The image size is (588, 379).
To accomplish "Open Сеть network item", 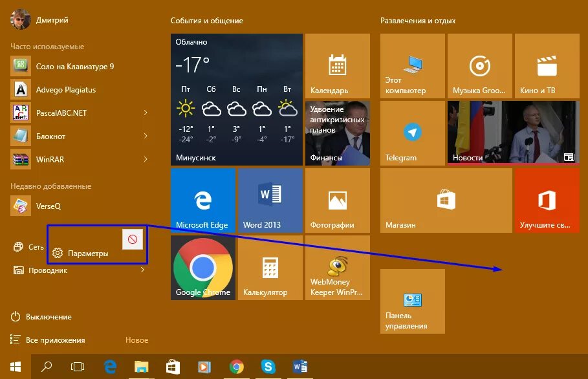I will tap(28, 247).
